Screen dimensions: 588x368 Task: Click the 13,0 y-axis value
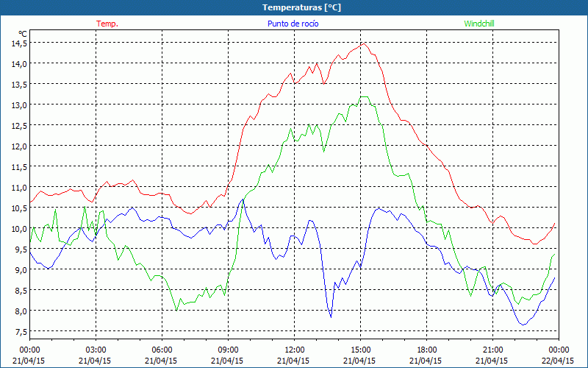tap(20, 105)
